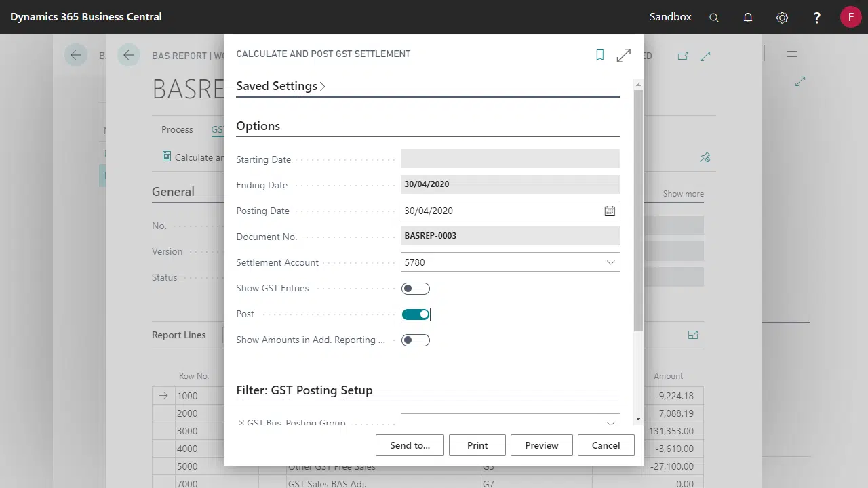Open the settings gear menu
This screenshot has width=868, height=488.
click(782, 18)
